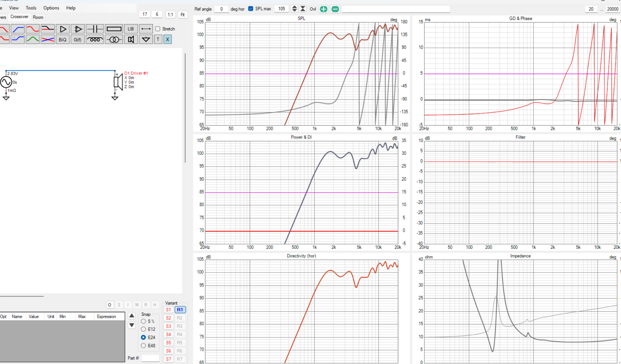Activate variant S2
Viewport: 621px width, 364px height.
[x=169, y=318]
